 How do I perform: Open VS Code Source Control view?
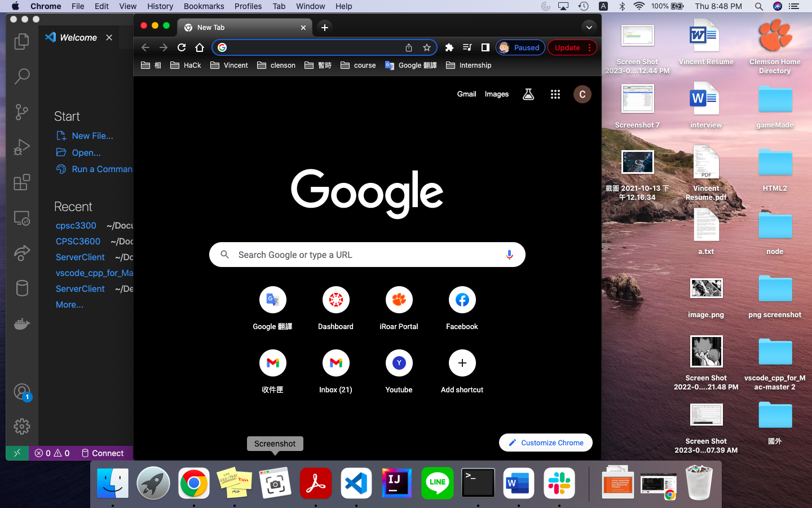pos(21,112)
